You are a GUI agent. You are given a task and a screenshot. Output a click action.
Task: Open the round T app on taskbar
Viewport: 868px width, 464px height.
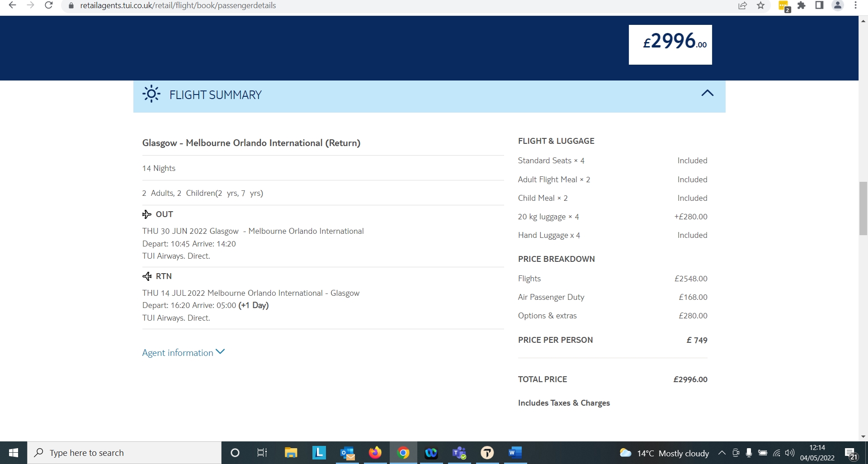point(487,453)
